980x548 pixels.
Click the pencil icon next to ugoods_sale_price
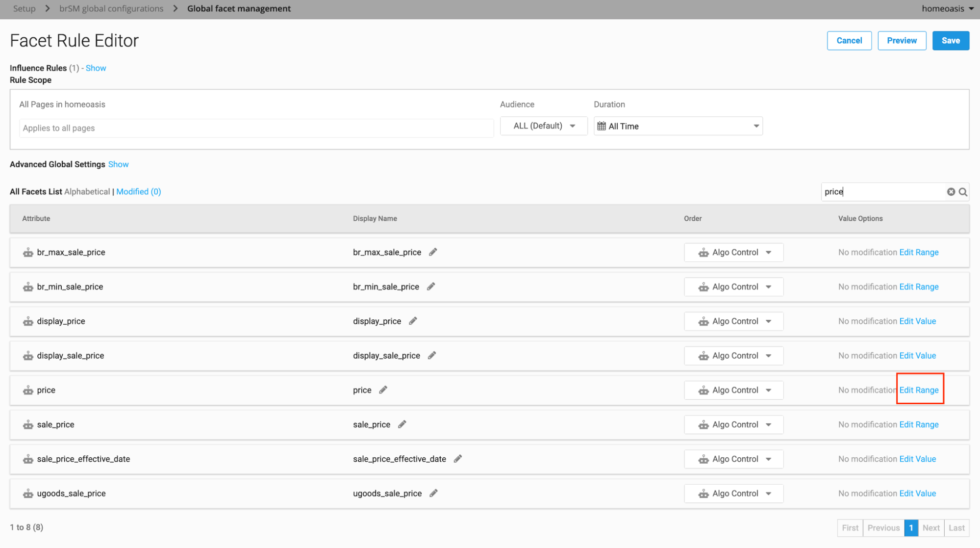pyautogui.click(x=433, y=493)
